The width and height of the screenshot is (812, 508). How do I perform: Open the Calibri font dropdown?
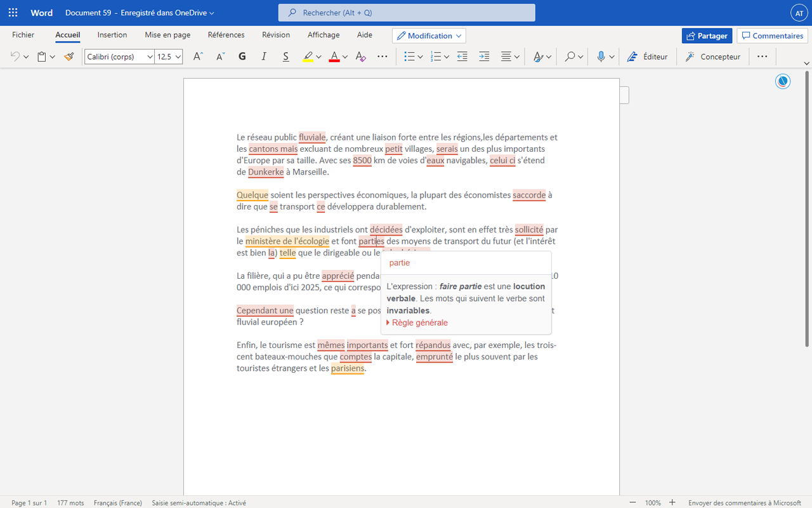(x=119, y=56)
